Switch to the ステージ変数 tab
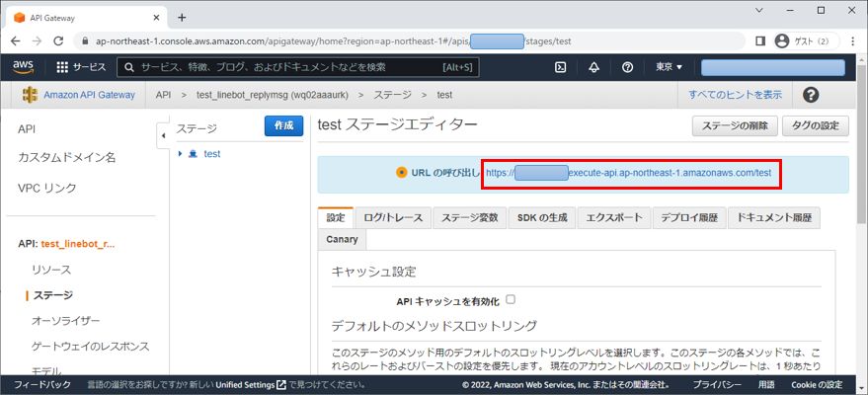 (x=469, y=218)
